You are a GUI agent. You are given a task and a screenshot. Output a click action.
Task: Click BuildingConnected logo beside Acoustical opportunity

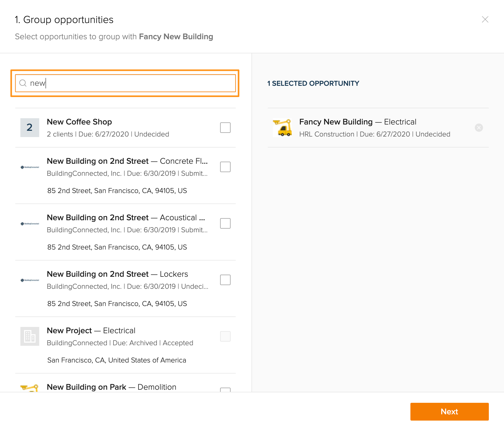[x=30, y=224]
